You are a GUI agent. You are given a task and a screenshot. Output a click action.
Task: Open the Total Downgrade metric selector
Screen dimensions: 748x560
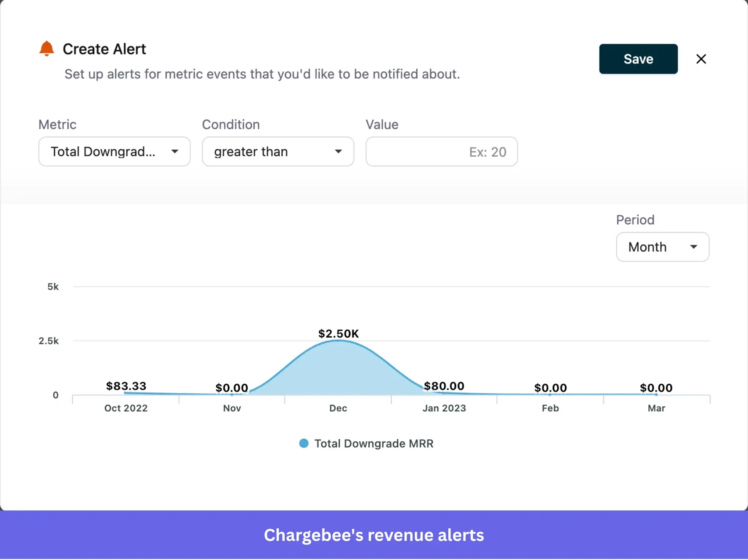(114, 152)
